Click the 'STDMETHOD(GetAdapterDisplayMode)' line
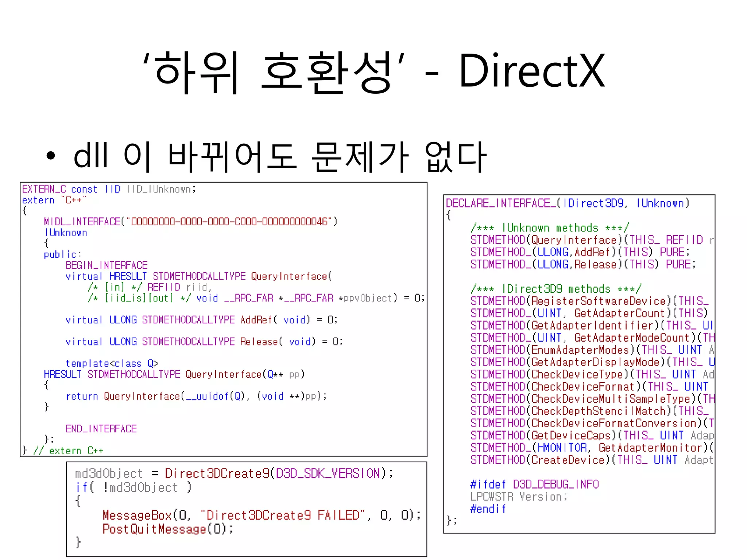Screen dimensions: 747x560 pos(592,362)
